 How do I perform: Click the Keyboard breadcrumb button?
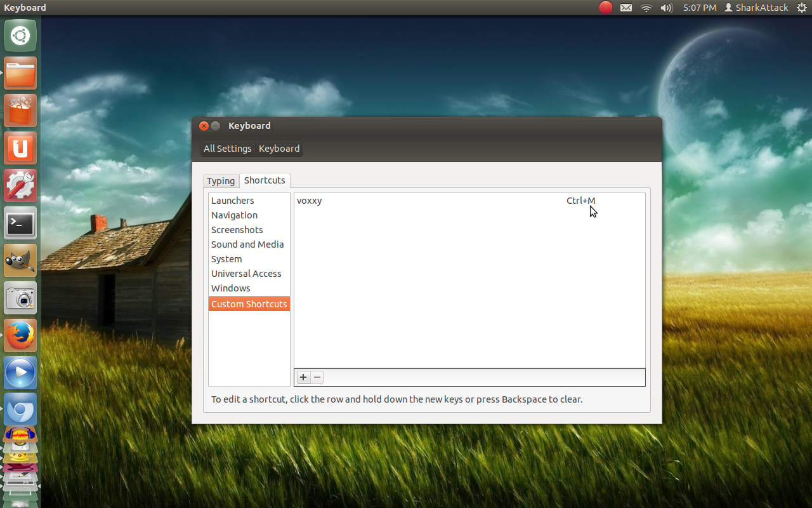coord(279,149)
